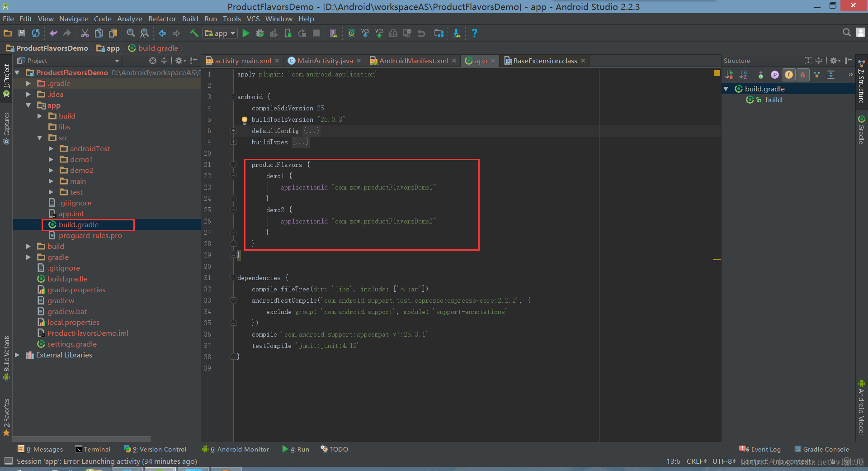Click Collapse All icon in Project panel header
Image resolution: width=868 pixels, height=471 pixels.
pyautogui.click(x=164, y=61)
